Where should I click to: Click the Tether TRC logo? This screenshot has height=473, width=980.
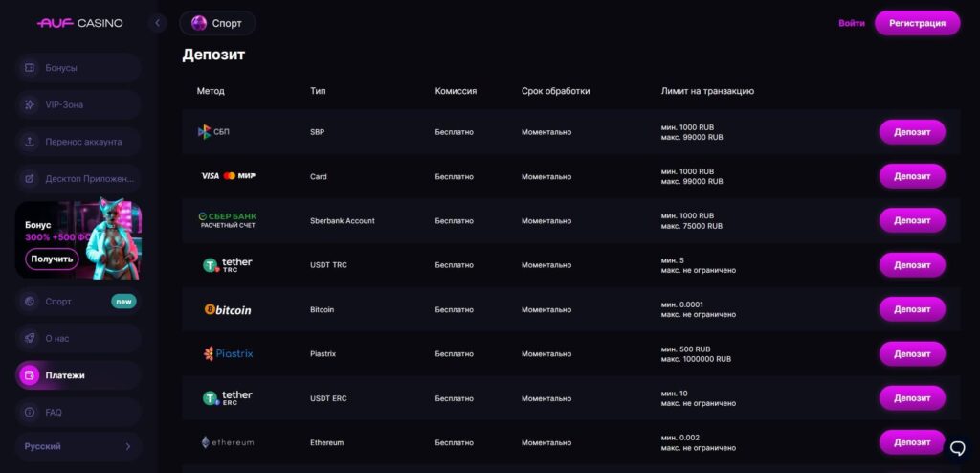point(228,265)
